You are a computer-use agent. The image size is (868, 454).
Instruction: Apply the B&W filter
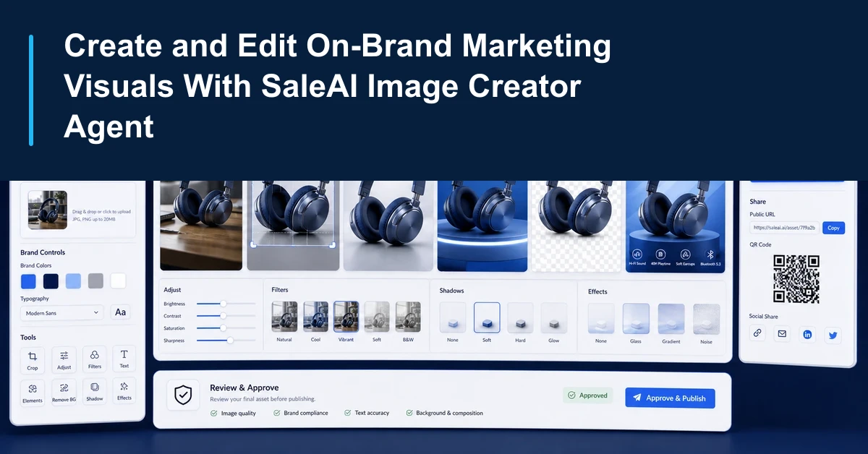(x=408, y=317)
